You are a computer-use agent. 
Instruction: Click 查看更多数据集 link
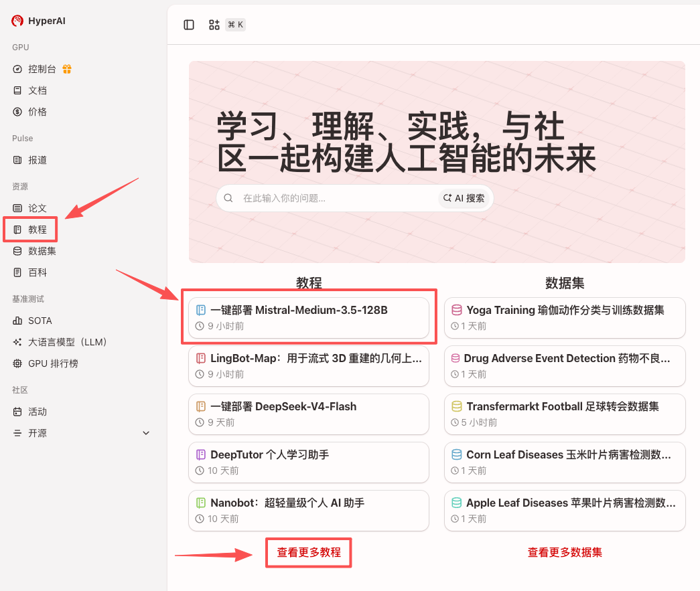pyautogui.click(x=565, y=552)
